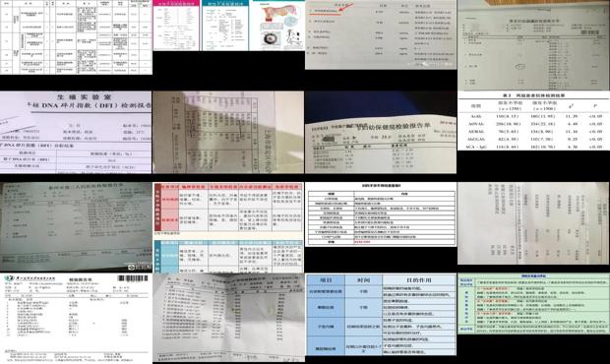Viewport: 610px width, 364px height.
Task: Select the greenish hospital report with watermark
Action: [x=76, y=226]
